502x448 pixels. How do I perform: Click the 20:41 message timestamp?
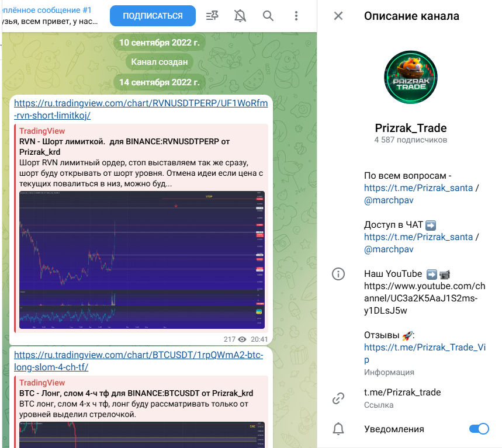click(x=259, y=339)
